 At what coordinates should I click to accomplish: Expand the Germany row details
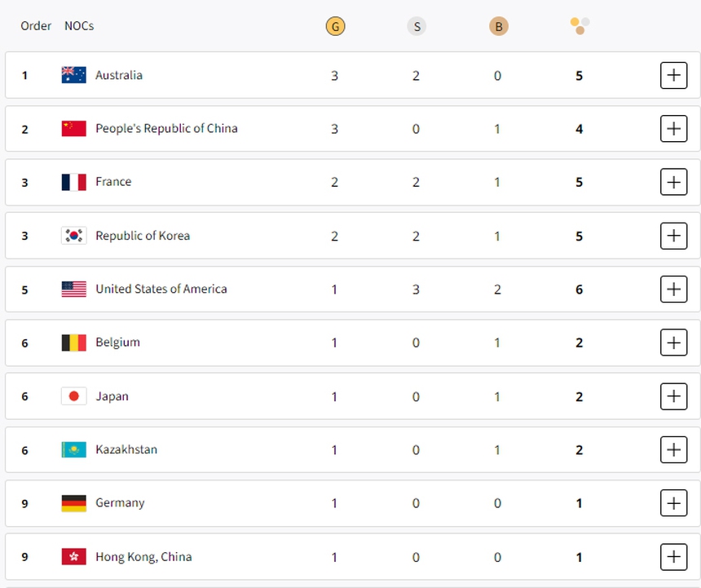coord(674,503)
